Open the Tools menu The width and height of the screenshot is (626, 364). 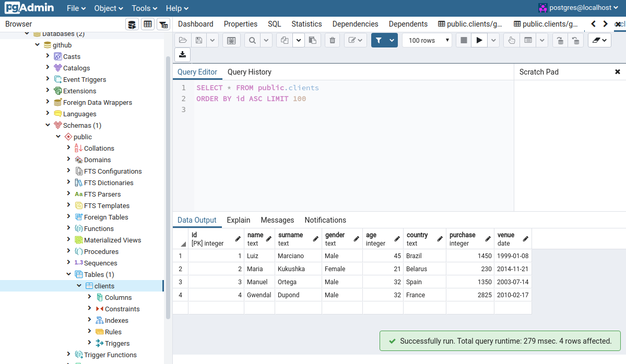coord(144,8)
